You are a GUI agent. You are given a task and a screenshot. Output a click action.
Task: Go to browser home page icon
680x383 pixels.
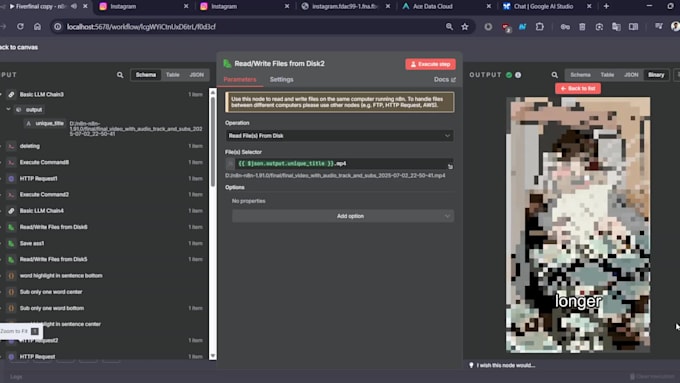37,26
